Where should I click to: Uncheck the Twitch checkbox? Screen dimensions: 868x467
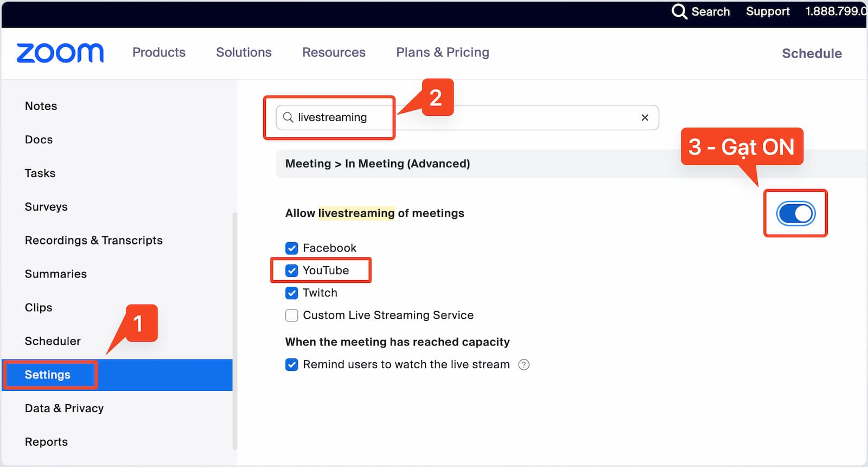point(292,293)
